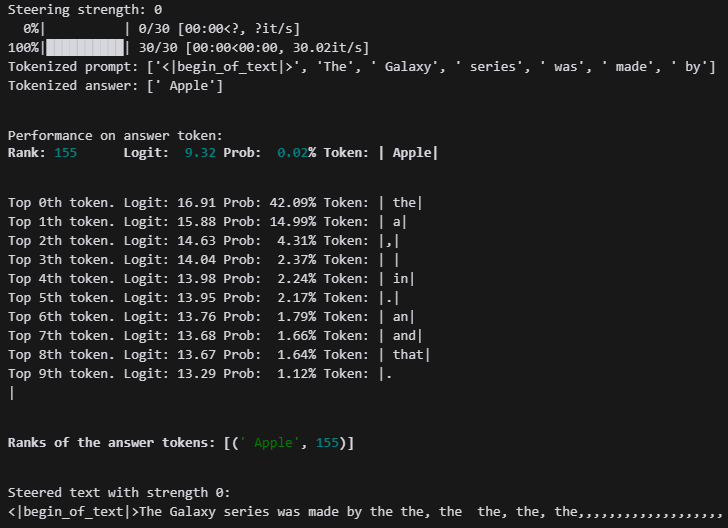Click the empty 0% progress bar
The height and width of the screenshot is (528, 728).
85,29
